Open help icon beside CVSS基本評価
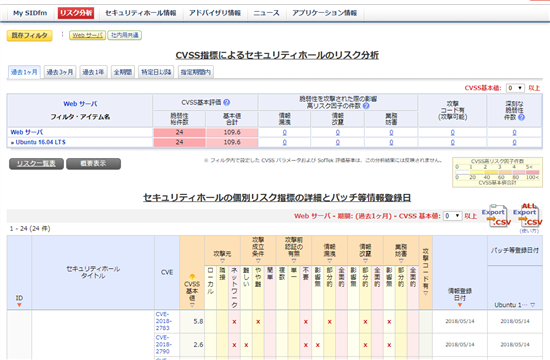 (x=227, y=102)
